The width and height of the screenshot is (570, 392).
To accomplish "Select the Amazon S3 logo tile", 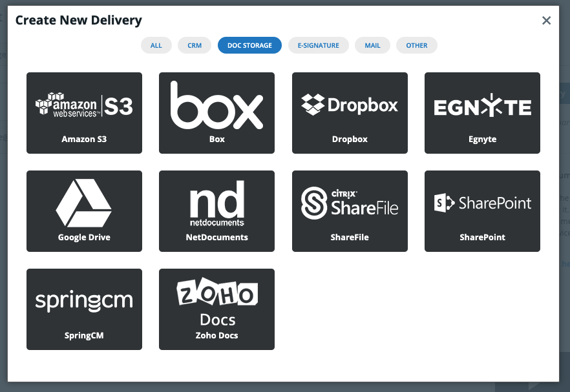I will [84, 105].
